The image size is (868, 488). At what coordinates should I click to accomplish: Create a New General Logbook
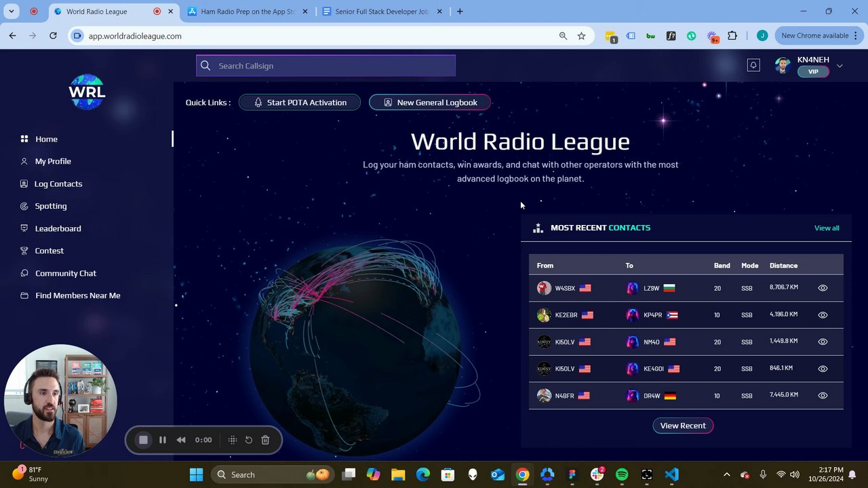coord(429,102)
